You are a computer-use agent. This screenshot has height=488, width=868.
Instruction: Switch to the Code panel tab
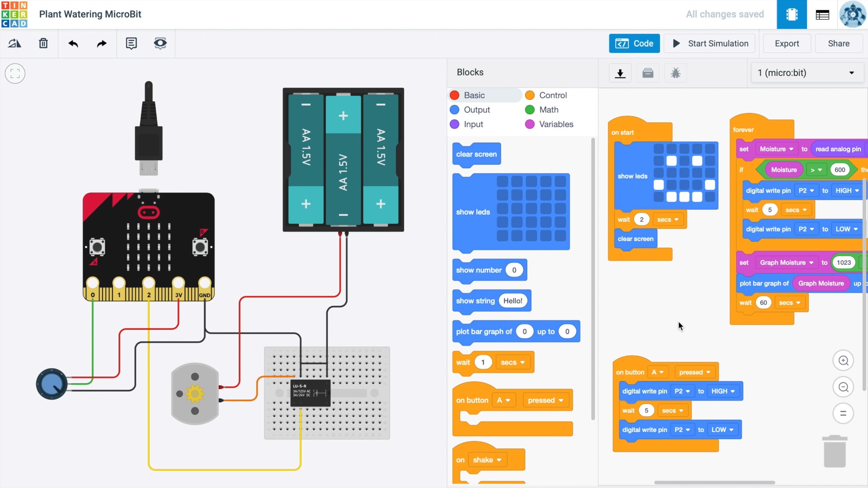(634, 43)
